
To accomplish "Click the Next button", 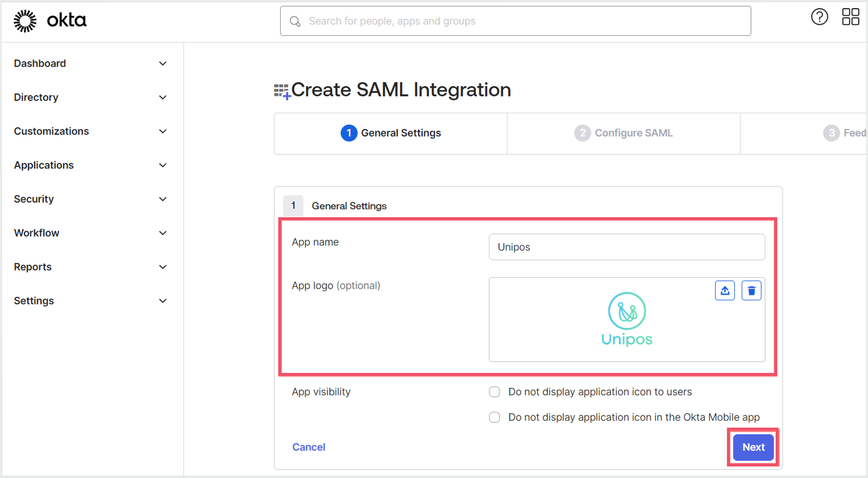I will 753,447.
